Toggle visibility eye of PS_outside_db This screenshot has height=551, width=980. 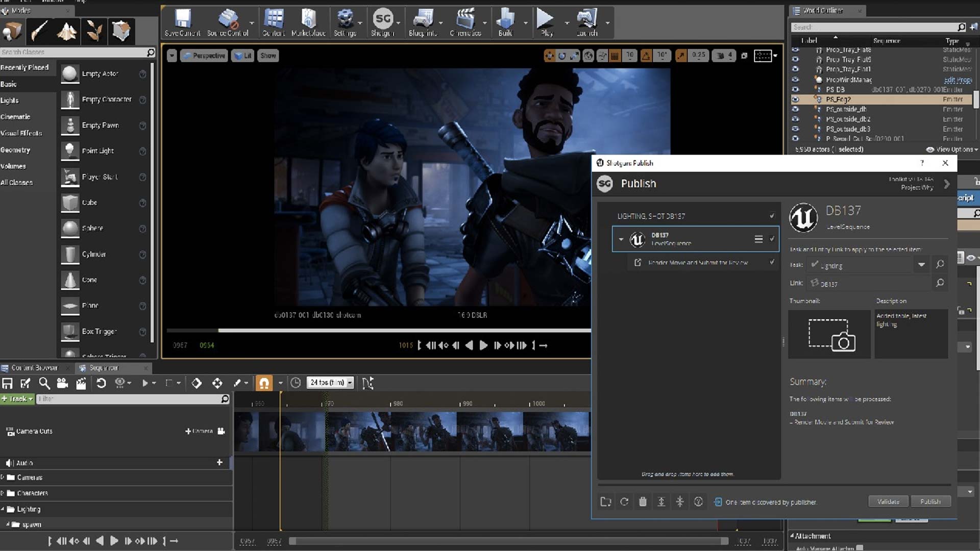click(795, 109)
